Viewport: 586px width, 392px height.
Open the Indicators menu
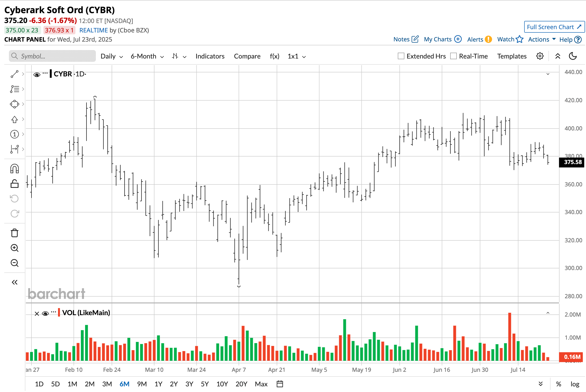click(210, 56)
